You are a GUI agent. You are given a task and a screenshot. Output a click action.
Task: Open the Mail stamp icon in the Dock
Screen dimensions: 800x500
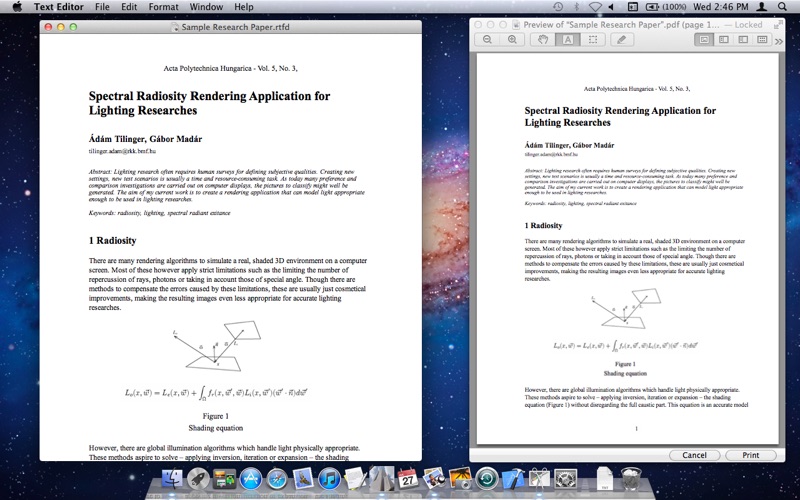click(x=303, y=479)
